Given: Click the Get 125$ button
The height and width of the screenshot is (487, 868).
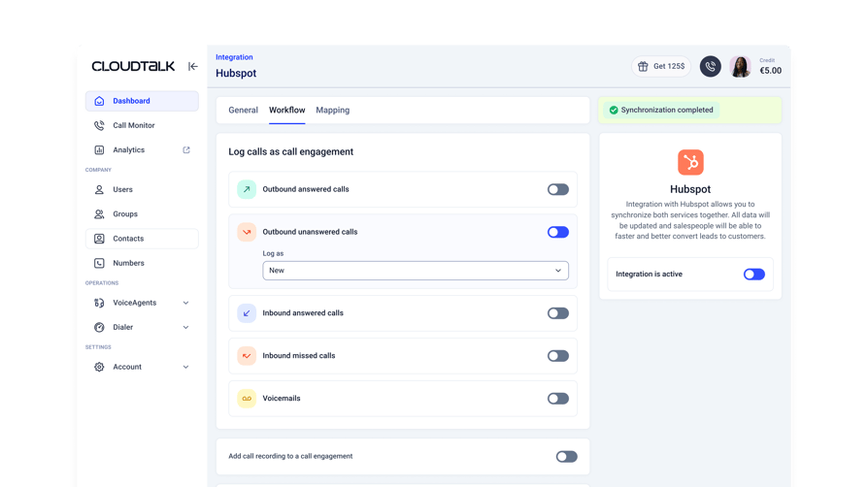Looking at the screenshot, I should click(x=661, y=66).
